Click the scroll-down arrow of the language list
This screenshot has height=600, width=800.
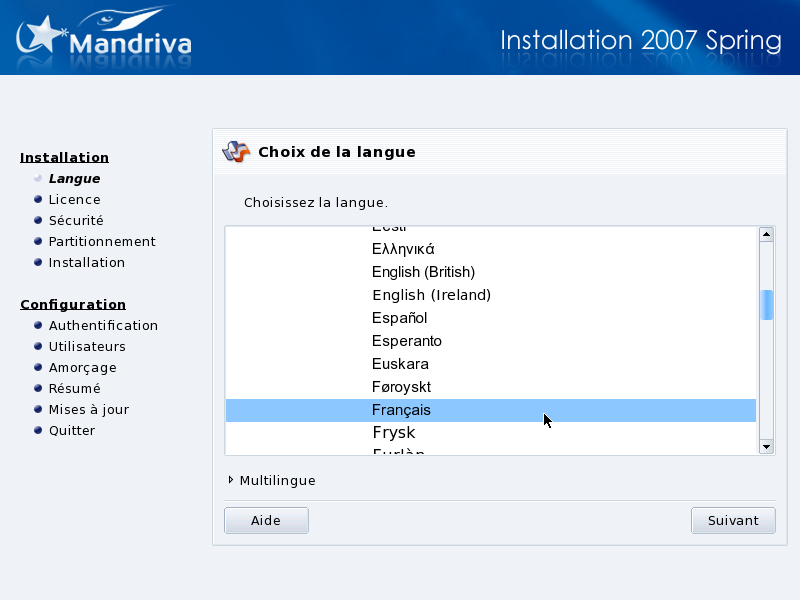(x=766, y=447)
